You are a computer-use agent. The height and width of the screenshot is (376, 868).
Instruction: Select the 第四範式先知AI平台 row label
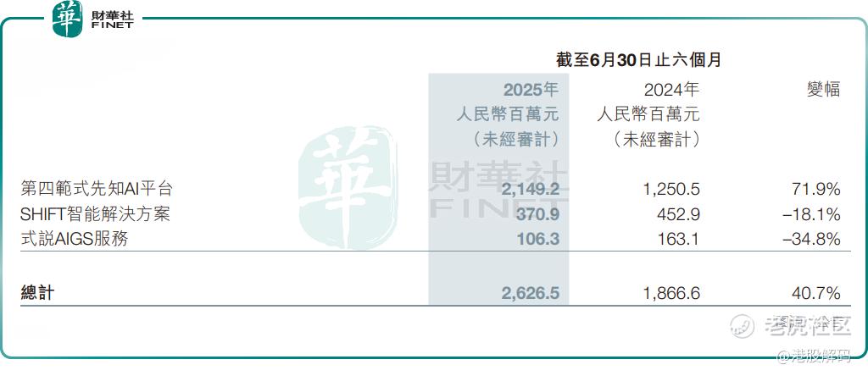click(100, 188)
